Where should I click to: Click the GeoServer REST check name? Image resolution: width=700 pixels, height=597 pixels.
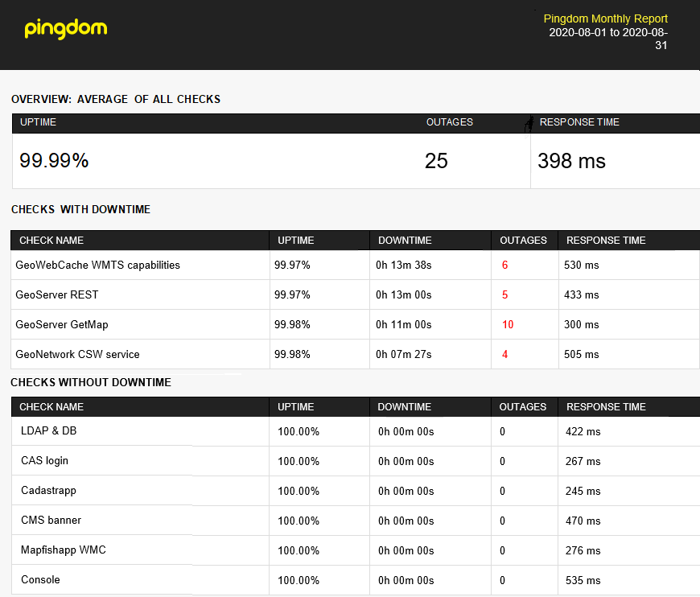(x=56, y=294)
